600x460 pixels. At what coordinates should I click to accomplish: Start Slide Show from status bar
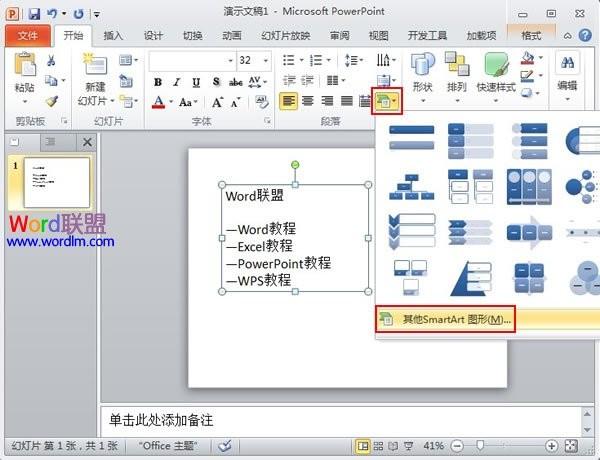point(408,446)
